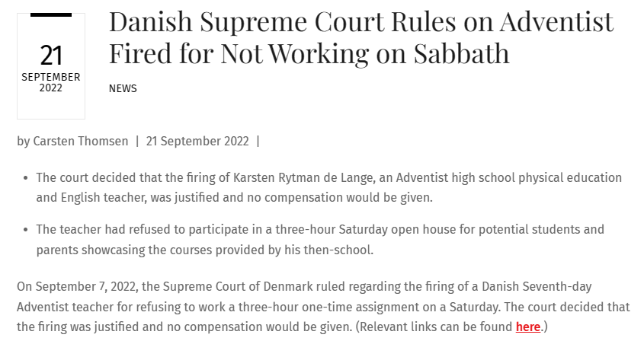
Task: Click the trailing pipe after the byline date
Action: 258,141
